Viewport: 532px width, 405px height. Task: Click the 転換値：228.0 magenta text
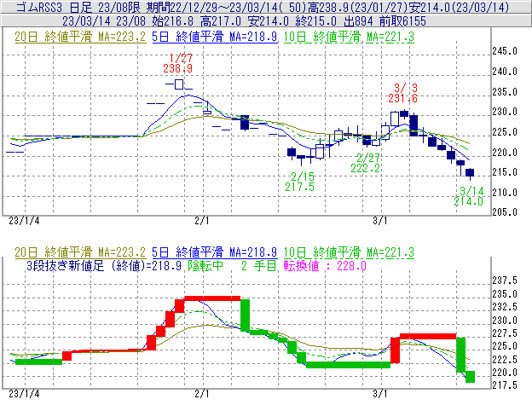coord(325,265)
